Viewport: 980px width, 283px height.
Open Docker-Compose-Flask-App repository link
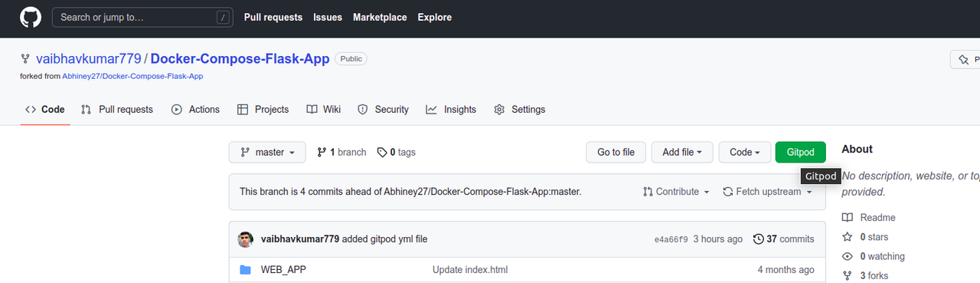tap(240, 59)
